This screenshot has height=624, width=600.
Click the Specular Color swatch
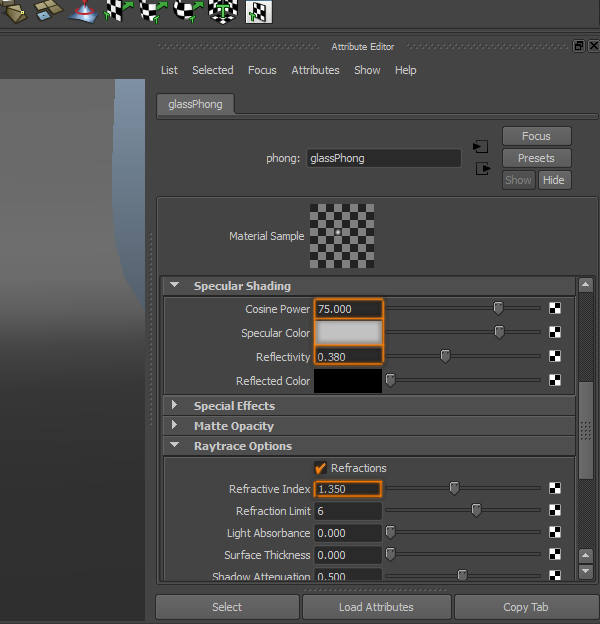[349, 333]
